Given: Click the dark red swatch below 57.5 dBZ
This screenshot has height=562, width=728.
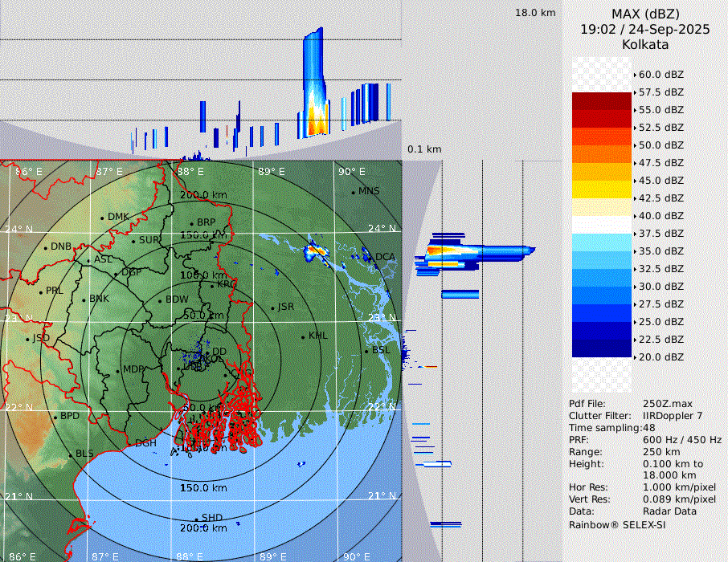Looking at the screenshot, I should coord(602,101).
